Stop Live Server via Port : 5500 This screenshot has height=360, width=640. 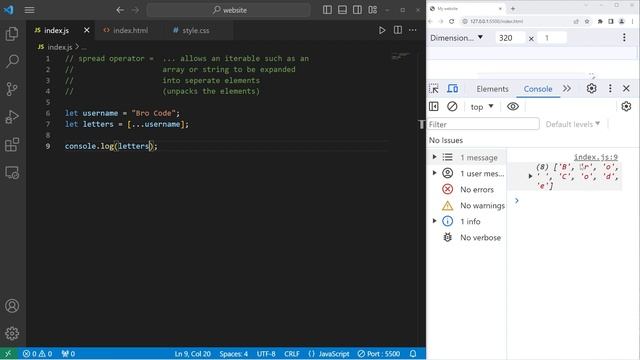tap(378, 353)
